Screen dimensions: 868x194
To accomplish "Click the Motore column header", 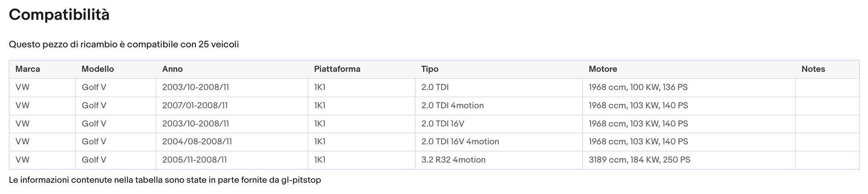I will tap(603, 69).
